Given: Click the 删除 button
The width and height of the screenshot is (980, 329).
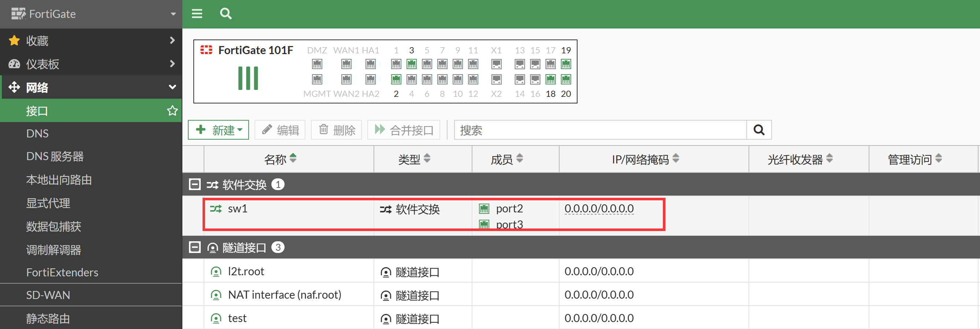Looking at the screenshot, I should coord(336,130).
